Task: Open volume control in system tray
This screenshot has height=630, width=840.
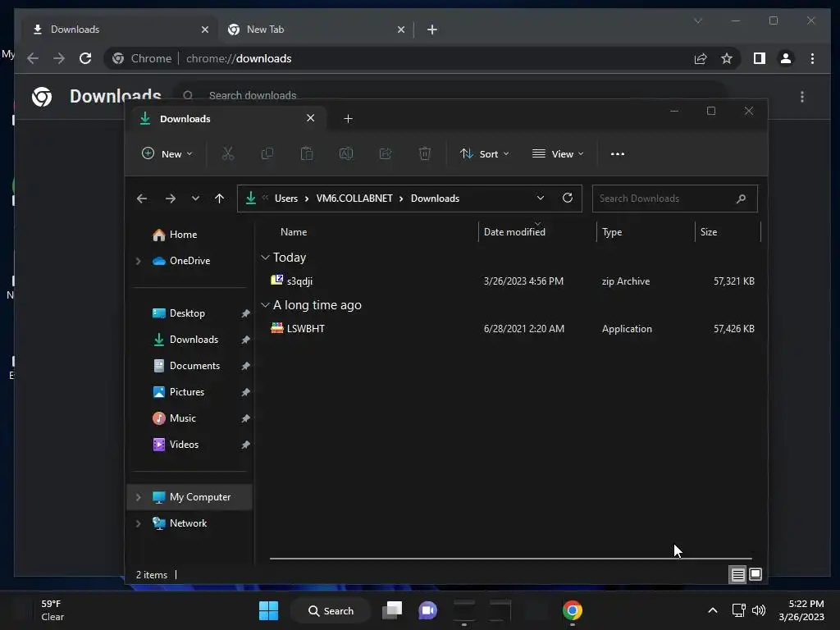Action: (759, 610)
